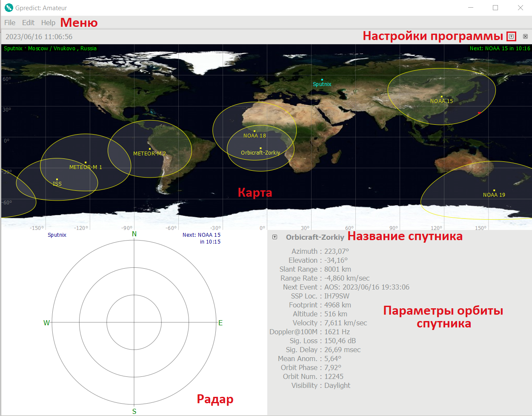Image resolution: width=532 pixels, height=416 pixels.
Task: Open the module settings arrow menu
Action: [x=510, y=36]
